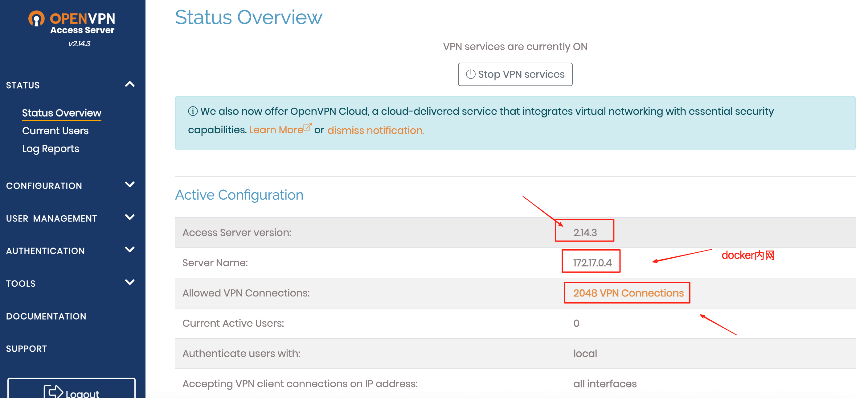The image size is (868, 398).
Task: Expand the USER MANAGEMENT chevron
Action: (x=130, y=217)
